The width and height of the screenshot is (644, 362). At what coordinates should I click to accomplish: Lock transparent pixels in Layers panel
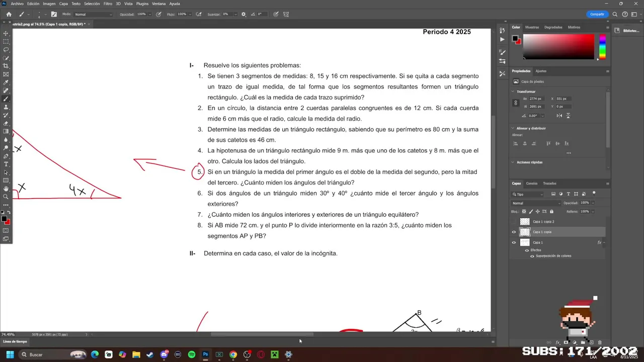point(524,212)
